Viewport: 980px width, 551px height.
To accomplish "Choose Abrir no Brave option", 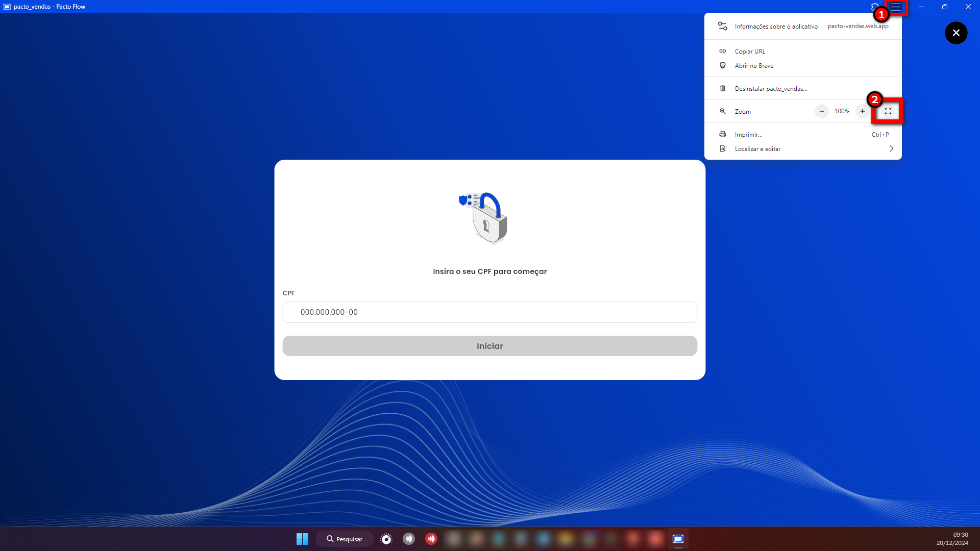I will 754,66.
